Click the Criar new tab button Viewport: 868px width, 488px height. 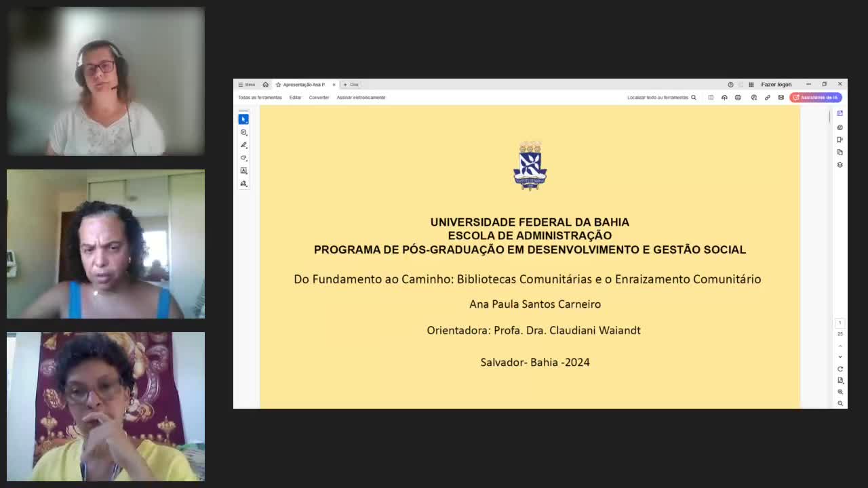point(351,85)
